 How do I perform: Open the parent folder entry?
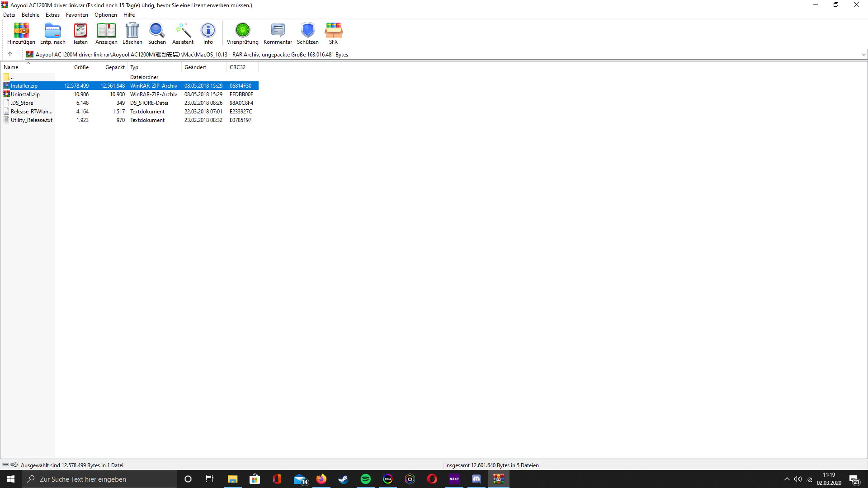[x=12, y=77]
